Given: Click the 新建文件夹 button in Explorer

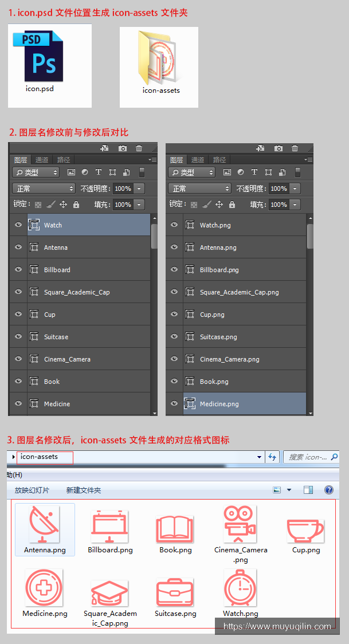Looking at the screenshot, I should [83, 490].
